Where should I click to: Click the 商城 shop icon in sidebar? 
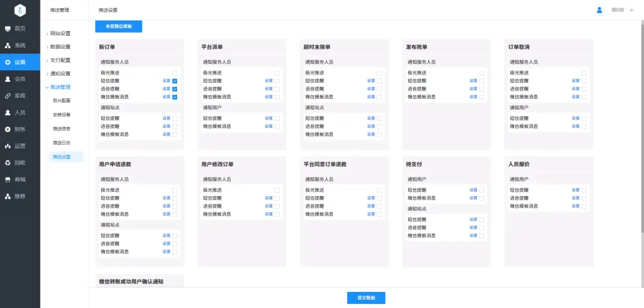[x=8, y=179]
